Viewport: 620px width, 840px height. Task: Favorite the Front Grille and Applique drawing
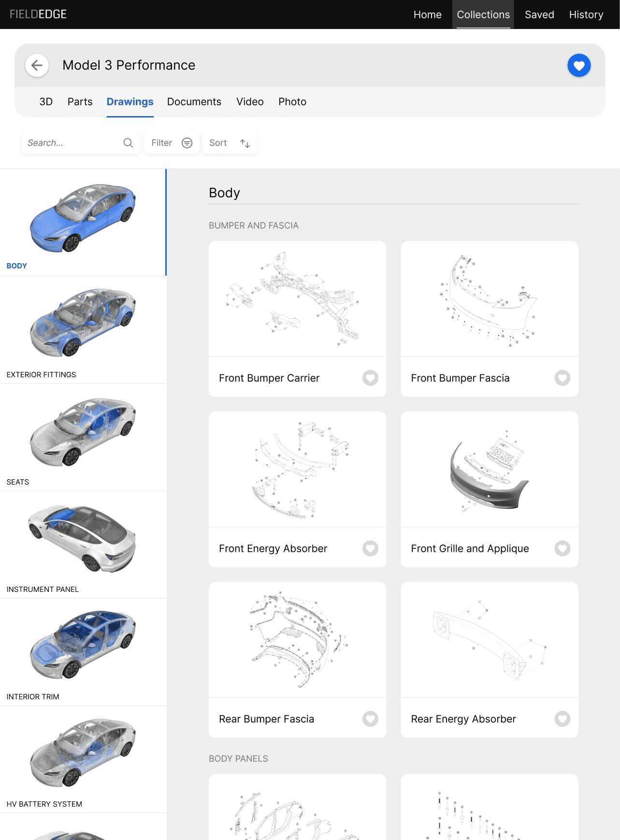point(562,548)
